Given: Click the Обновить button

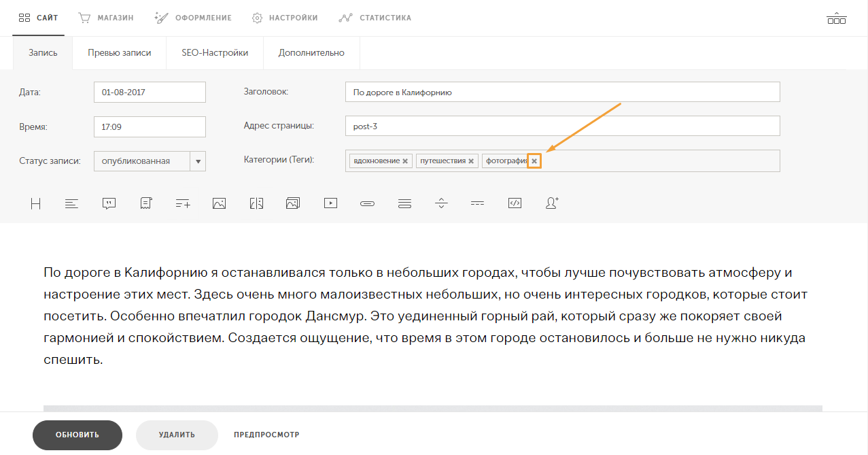Looking at the screenshot, I should click(77, 435).
